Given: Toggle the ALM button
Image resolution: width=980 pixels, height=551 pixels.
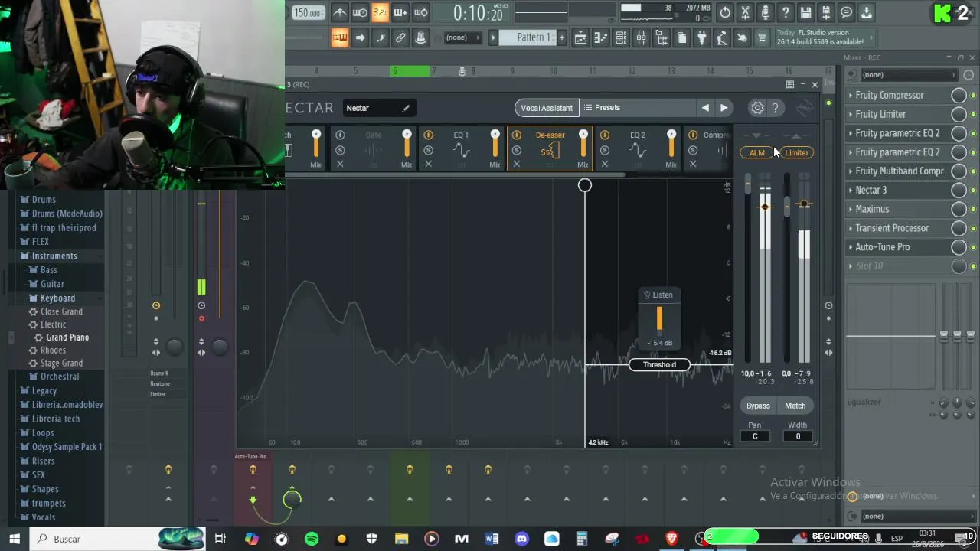Looking at the screenshot, I should pos(757,153).
